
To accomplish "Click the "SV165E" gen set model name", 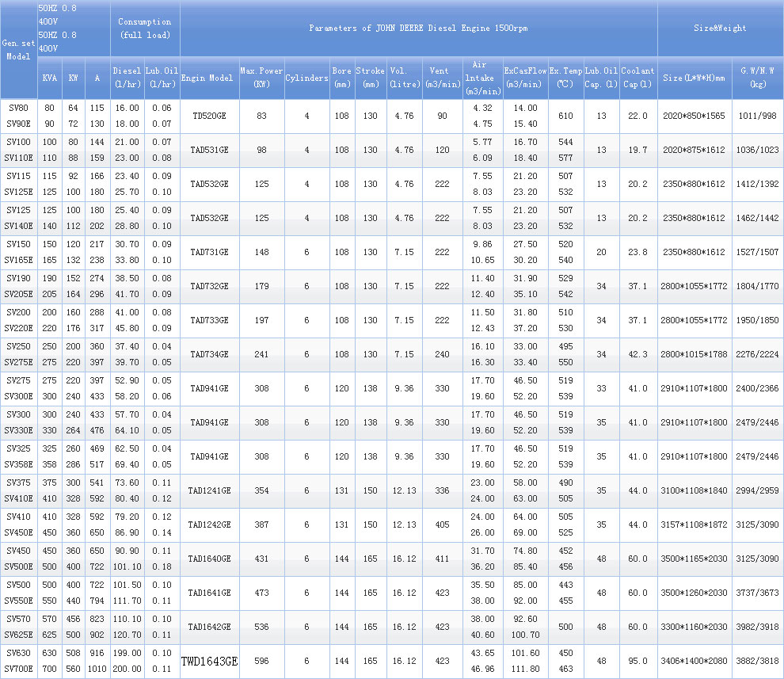I will 18,260.
